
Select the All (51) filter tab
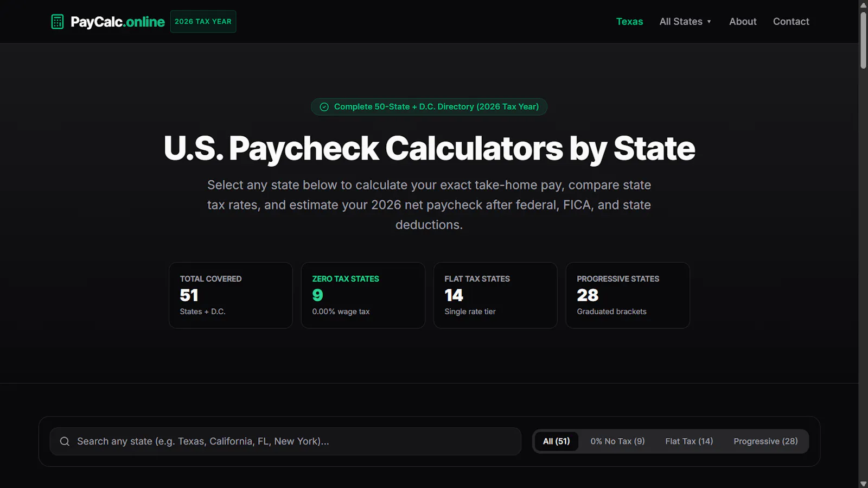point(556,441)
